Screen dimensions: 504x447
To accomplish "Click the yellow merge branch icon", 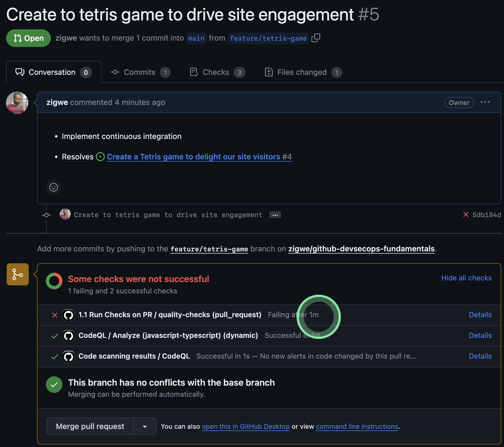I will tap(18, 274).
